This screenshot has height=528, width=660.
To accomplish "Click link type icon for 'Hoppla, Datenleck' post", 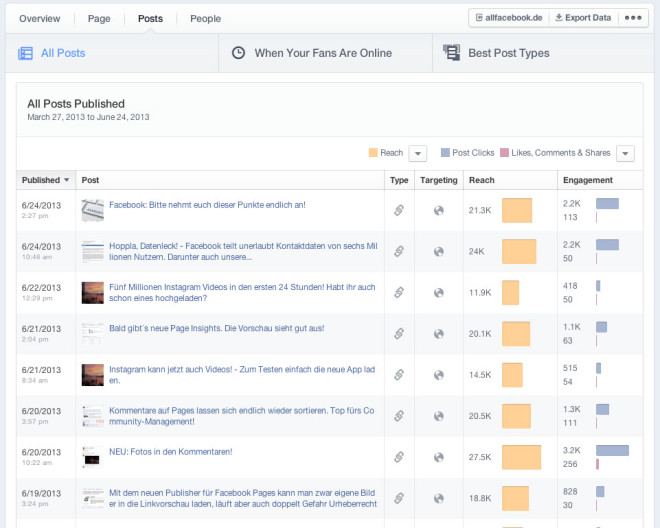I will click(399, 251).
